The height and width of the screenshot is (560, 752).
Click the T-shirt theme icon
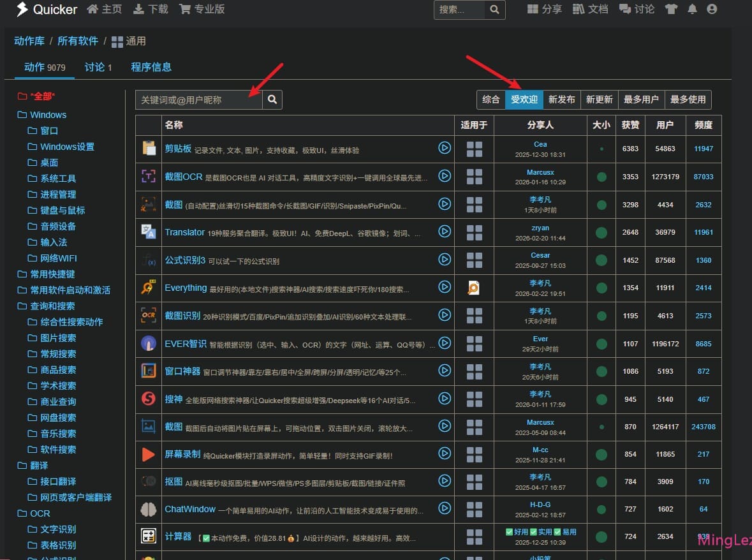pos(671,9)
